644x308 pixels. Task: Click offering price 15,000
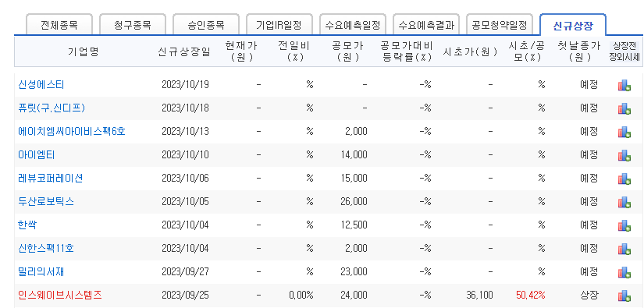pyautogui.click(x=354, y=179)
